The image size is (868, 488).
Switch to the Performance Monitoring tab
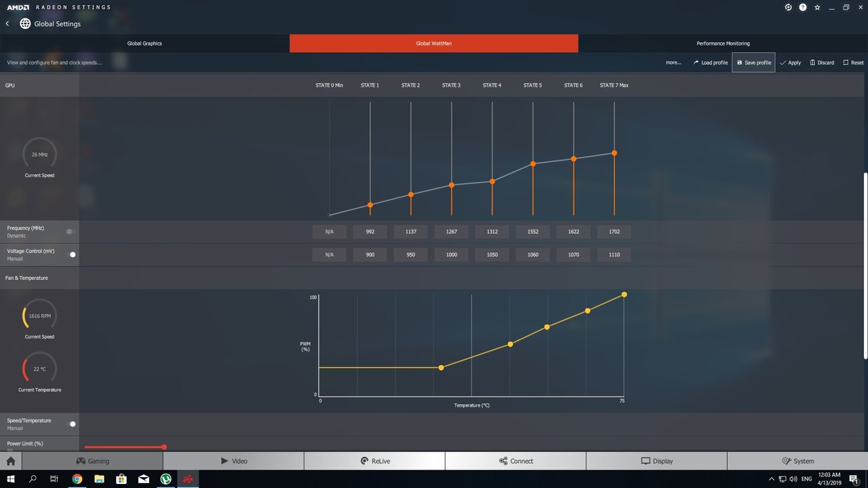tap(723, 43)
